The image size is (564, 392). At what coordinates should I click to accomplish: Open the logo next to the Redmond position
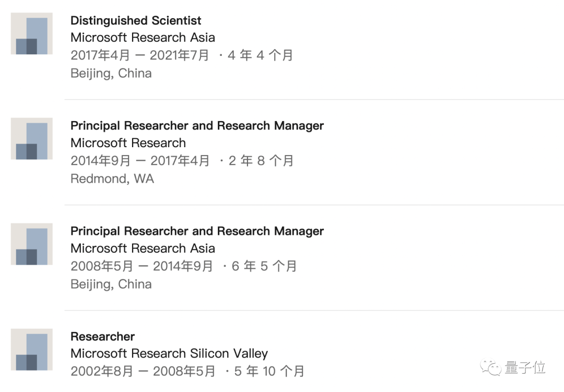[x=32, y=139]
